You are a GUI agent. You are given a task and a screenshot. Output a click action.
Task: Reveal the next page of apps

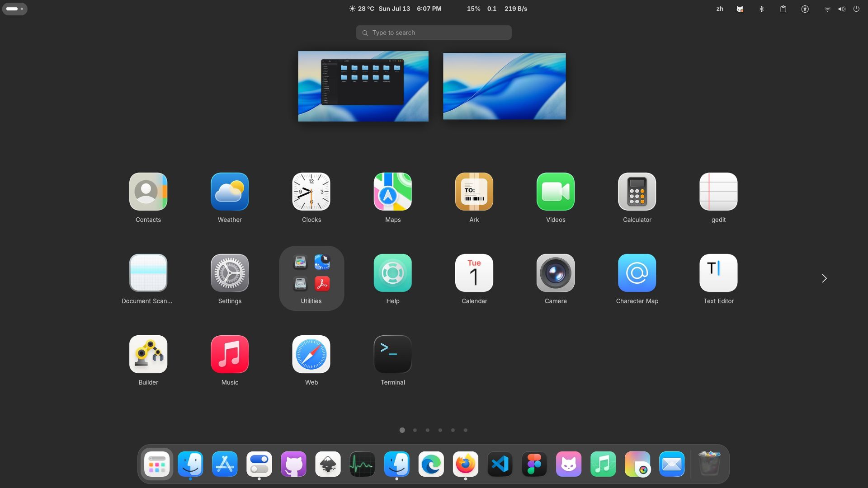[x=824, y=278]
